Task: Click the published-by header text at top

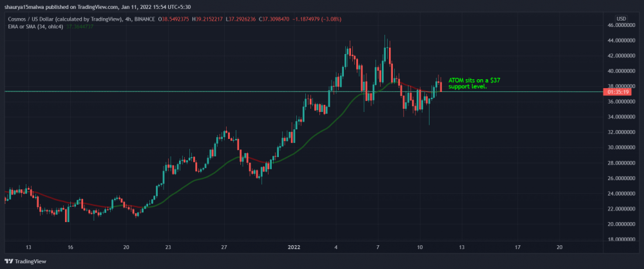Action: pyautogui.click(x=98, y=7)
